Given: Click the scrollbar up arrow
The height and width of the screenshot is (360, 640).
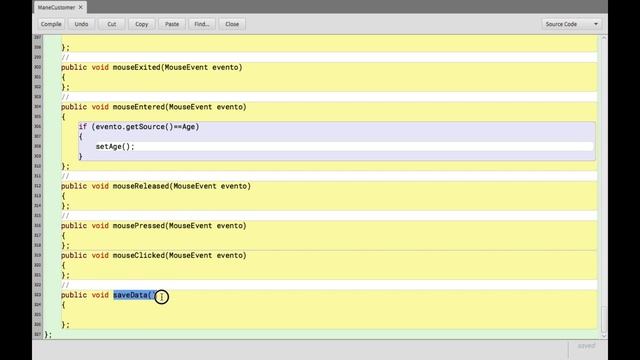Looking at the screenshot, I should [x=604, y=38].
